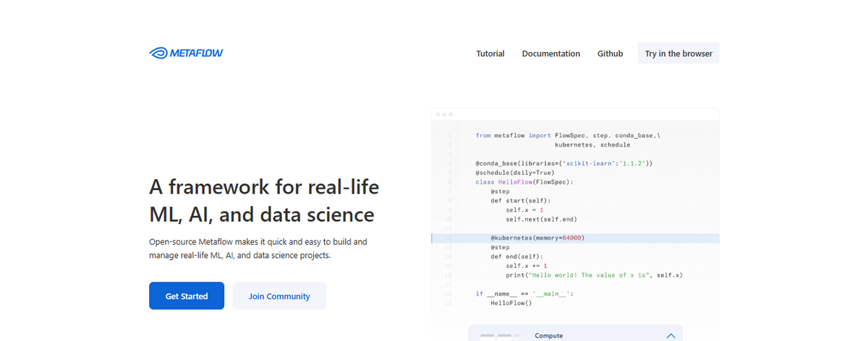Click the if __name__ == '__main__' line
This screenshot has height=341, width=868.
(524, 294)
